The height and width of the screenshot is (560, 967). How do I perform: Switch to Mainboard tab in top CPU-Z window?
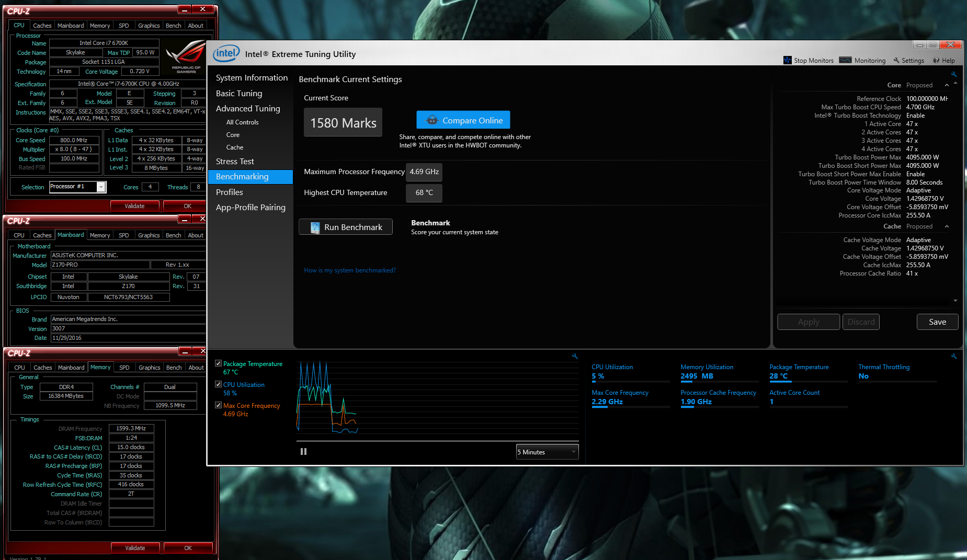[71, 26]
